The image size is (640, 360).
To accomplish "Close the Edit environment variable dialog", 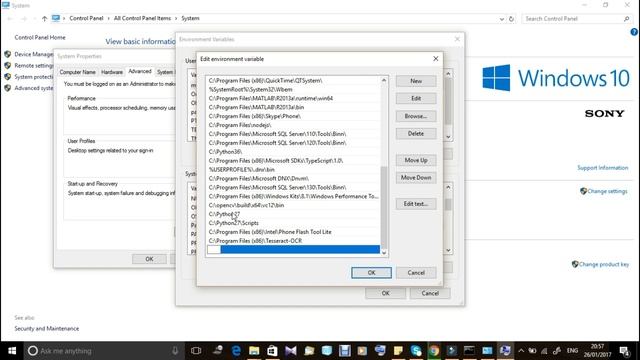I will pyautogui.click(x=436, y=59).
